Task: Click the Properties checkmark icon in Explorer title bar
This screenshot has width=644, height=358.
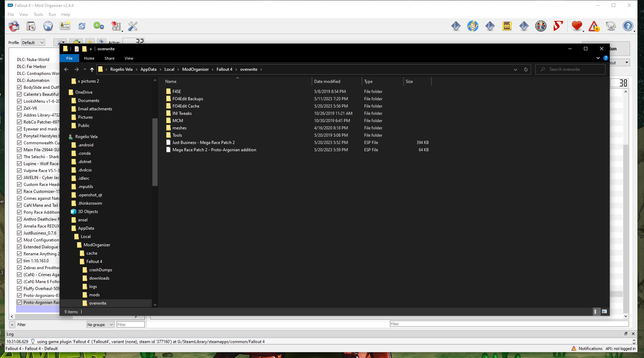Action: (x=77, y=49)
